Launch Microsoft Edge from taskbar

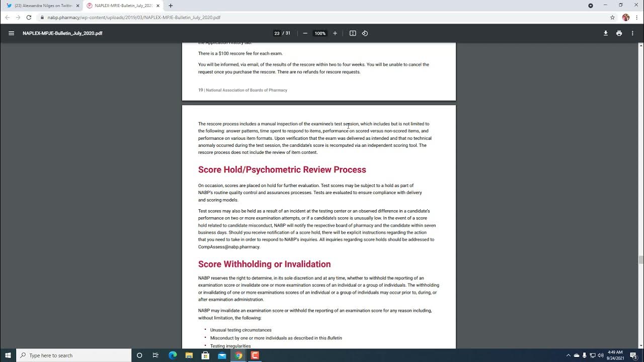pos(172,355)
